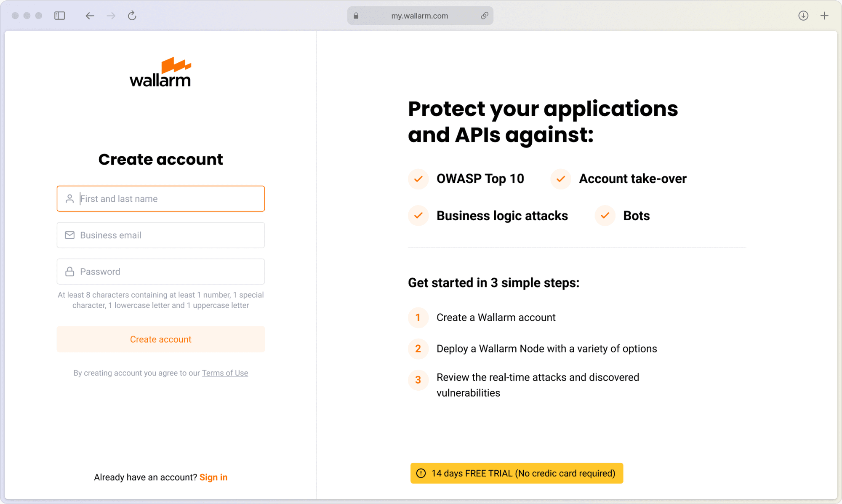Viewport: 842px width, 504px height.
Task: Click the Wallarm logo
Action: (160, 72)
